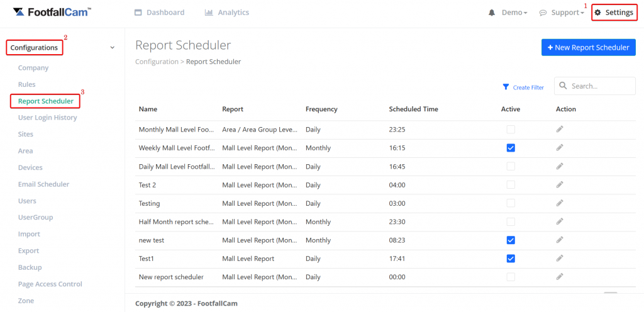644x312 pixels.
Task: Click New Report Scheduler button
Action: 589,48
